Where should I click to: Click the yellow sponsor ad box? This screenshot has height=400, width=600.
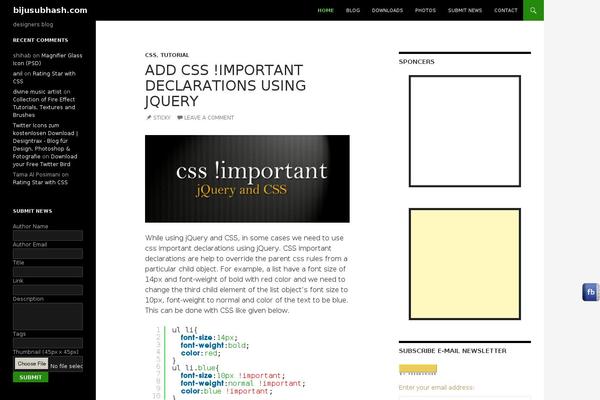[465, 264]
